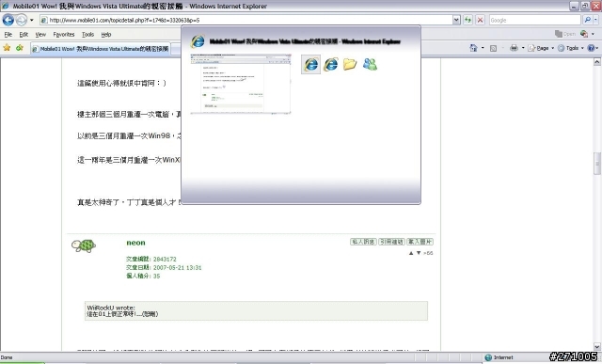Click the green Refresh page icon
This screenshot has height=364, width=602.
pos(467,20)
